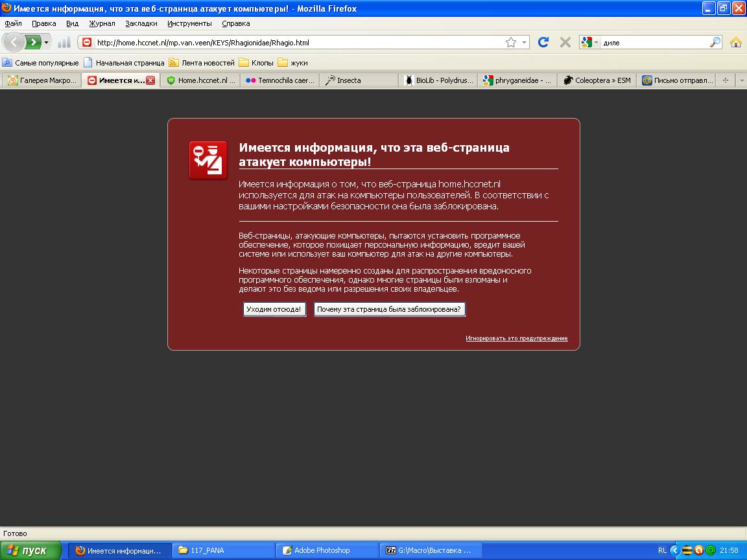Click "Игнорировать это предупреждение" link
747x560 pixels.
[x=516, y=338]
